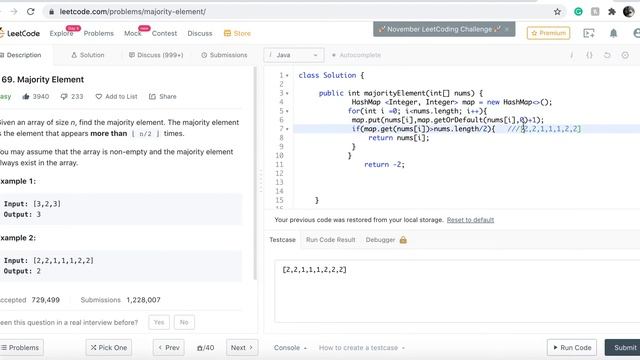Click the Premium button
Image resolution: width=640 pixels, height=360 pixels.
(548, 33)
